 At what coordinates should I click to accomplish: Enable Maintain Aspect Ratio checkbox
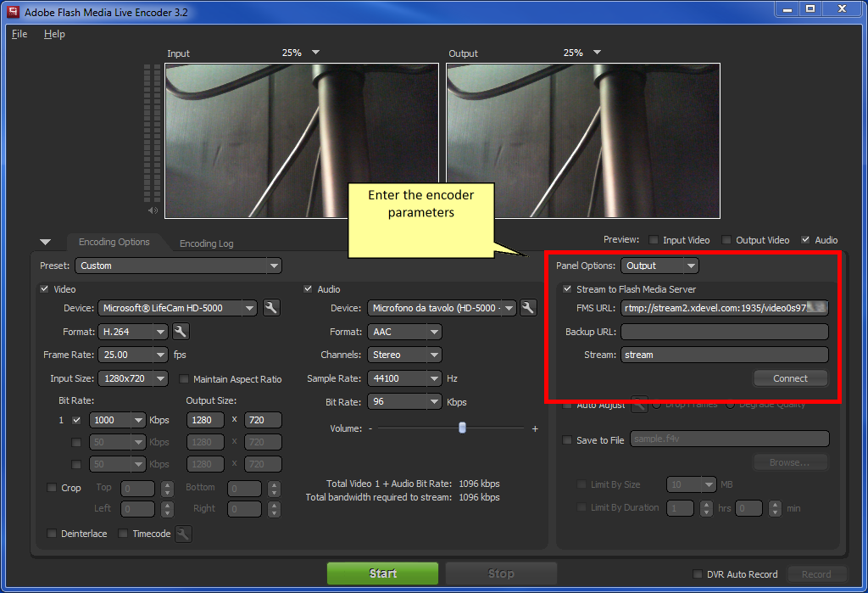184,379
